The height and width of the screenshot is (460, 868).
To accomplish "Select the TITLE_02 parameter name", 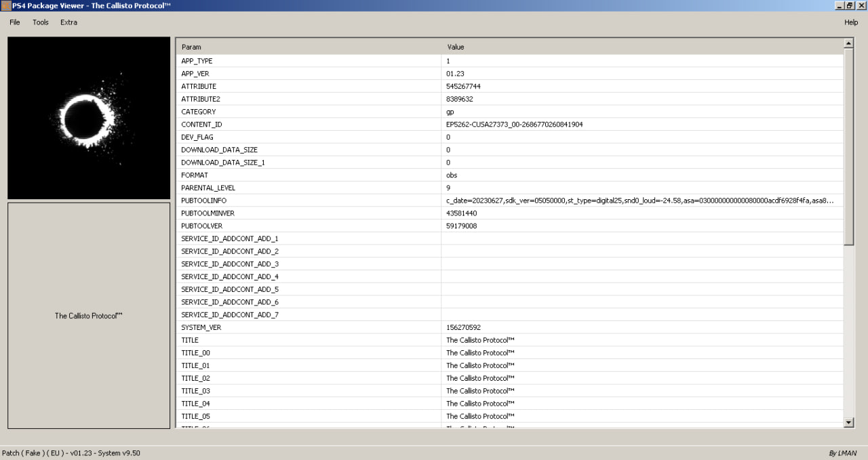I will (x=196, y=378).
